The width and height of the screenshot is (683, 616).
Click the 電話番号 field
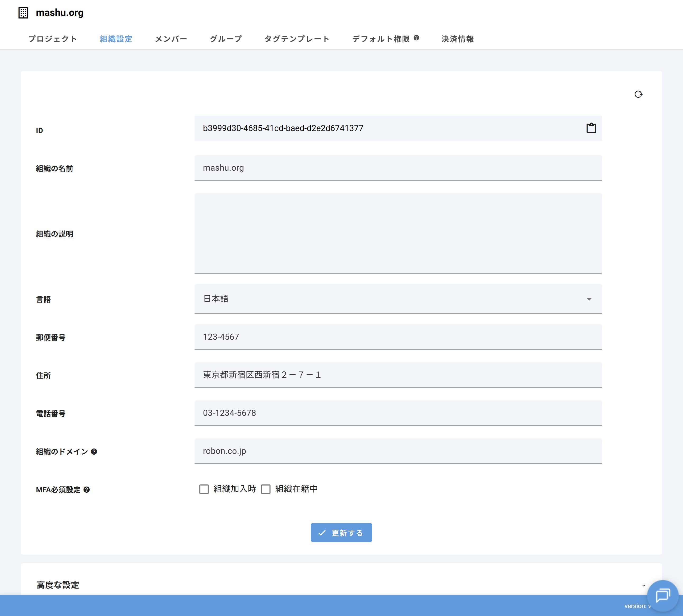click(398, 413)
